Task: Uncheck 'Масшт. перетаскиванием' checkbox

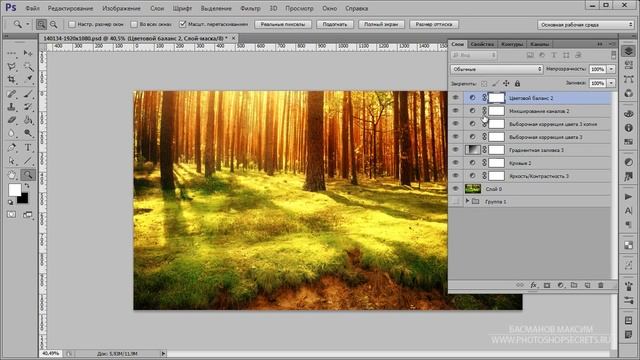Action: (183, 24)
